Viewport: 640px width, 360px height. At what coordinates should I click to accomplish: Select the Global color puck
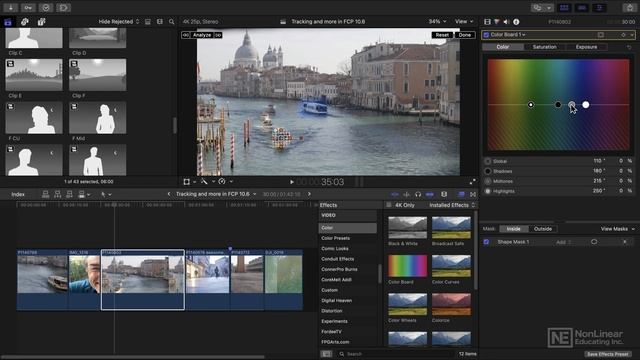[x=531, y=105]
